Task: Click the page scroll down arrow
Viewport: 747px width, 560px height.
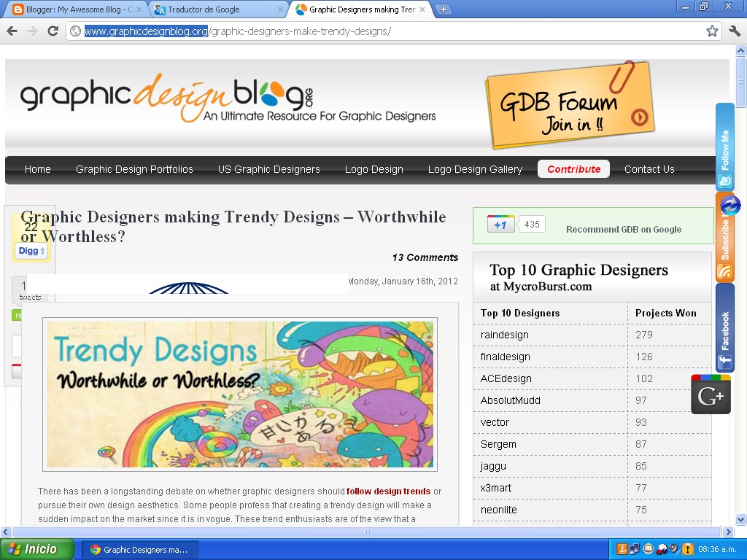Action: (x=740, y=519)
